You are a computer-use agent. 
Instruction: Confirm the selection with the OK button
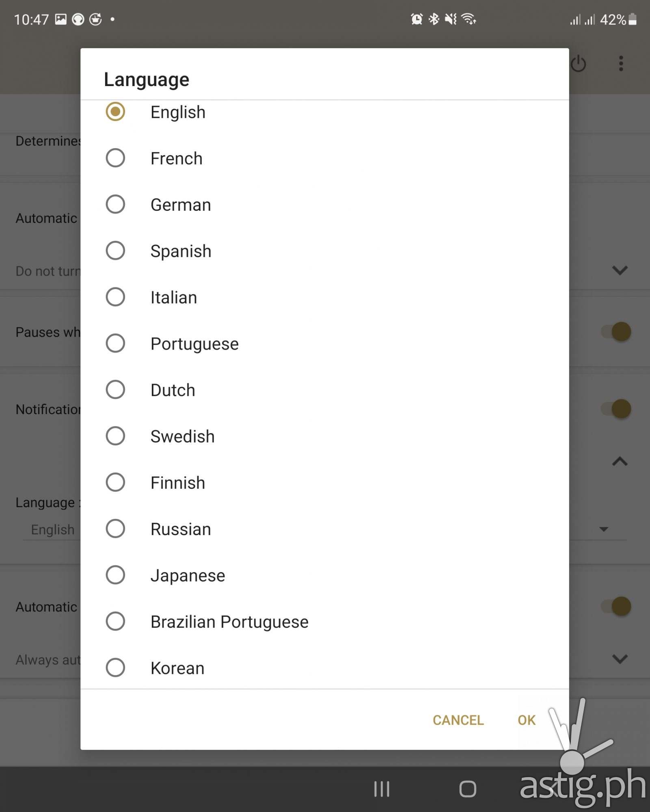coord(526,720)
